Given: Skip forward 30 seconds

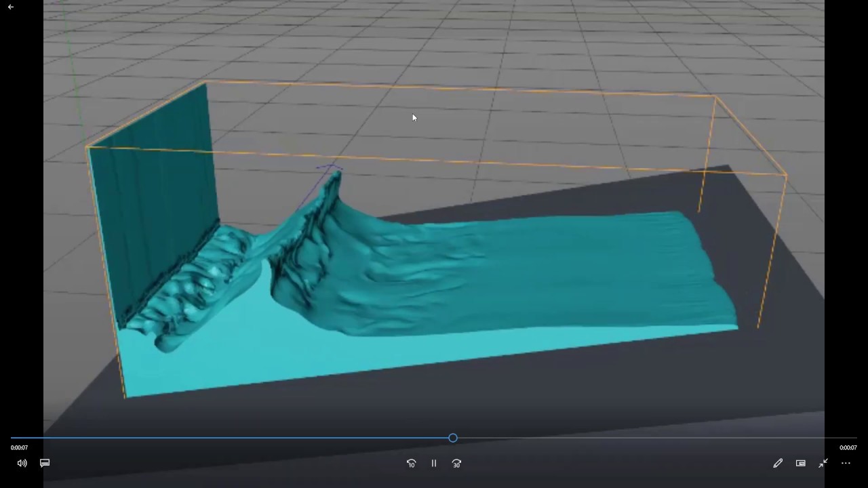Looking at the screenshot, I should click(x=456, y=464).
